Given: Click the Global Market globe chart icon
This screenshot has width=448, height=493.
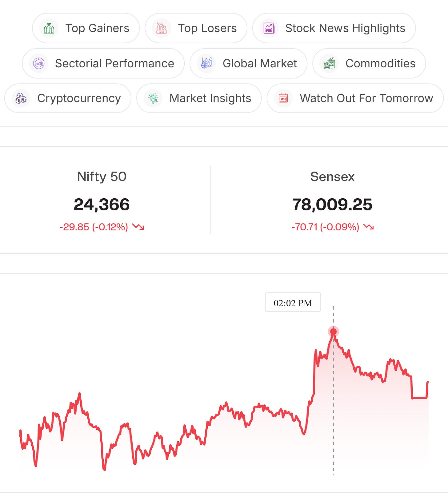Looking at the screenshot, I should [x=206, y=63].
